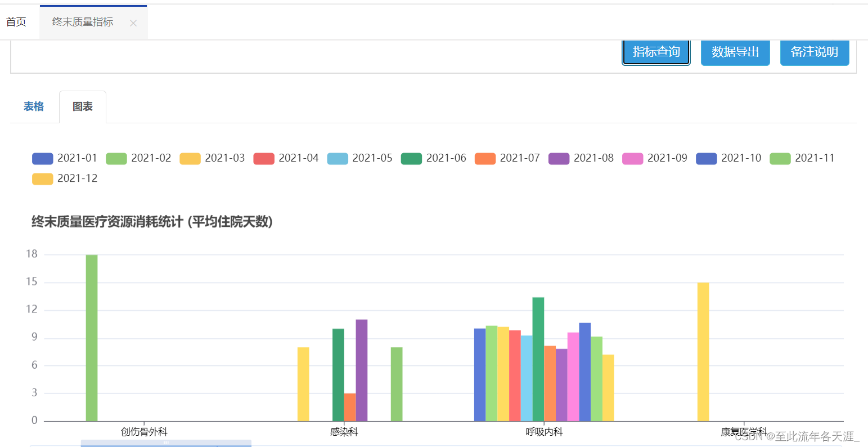868x447 pixels.
Task: Toggle the 2021-01 legend series
Action: 65,158
